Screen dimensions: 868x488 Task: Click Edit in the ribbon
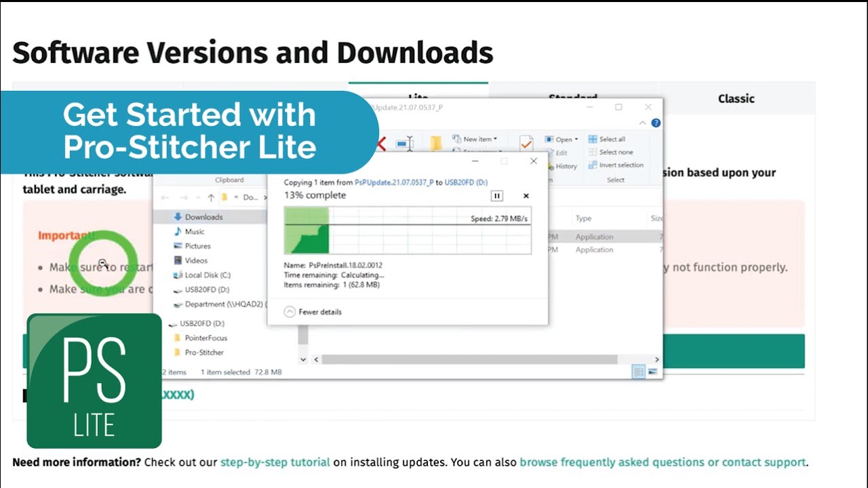[x=557, y=152]
